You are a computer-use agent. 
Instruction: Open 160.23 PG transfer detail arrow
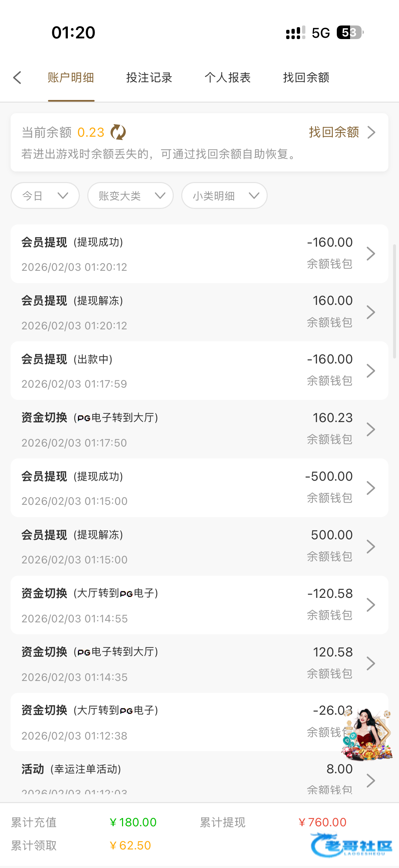(x=371, y=429)
